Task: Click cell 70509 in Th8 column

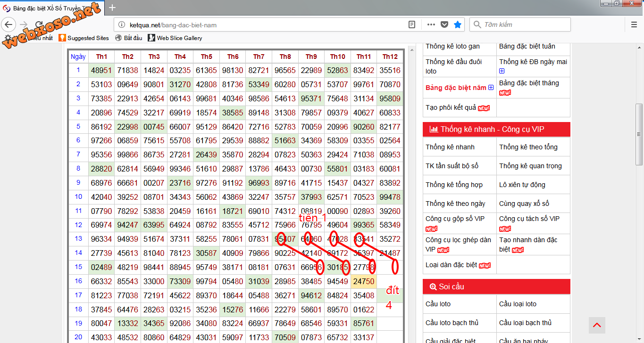Action: pyautogui.click(x=285, y=337)
